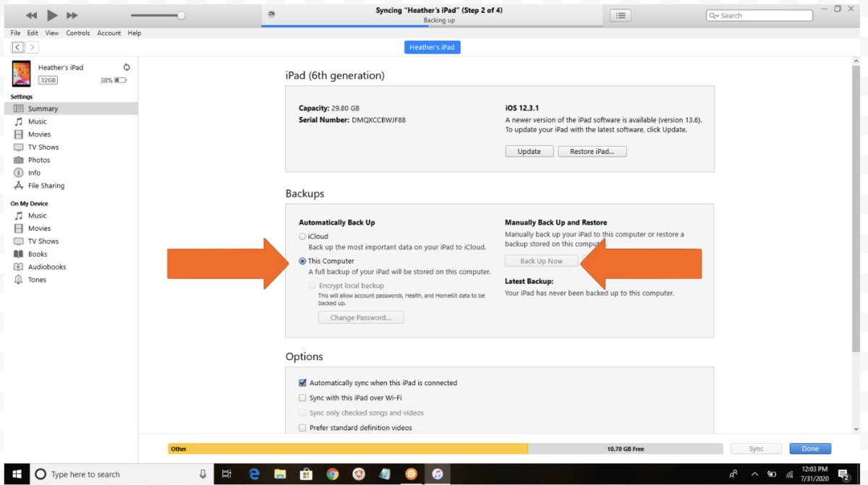Viewport: 868px width, 485px height.
Task: Click the back navigation arrow
Action: tap(17, 47)
